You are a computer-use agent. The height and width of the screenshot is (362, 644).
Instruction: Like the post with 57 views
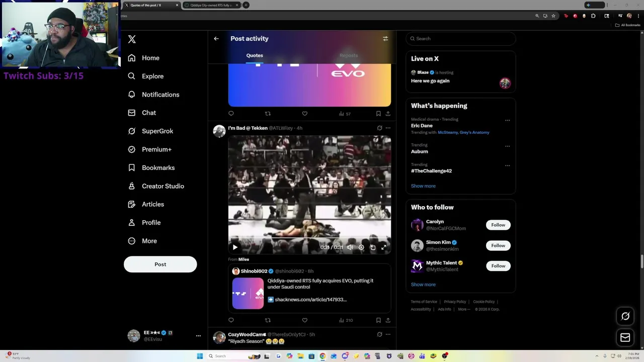304,114
